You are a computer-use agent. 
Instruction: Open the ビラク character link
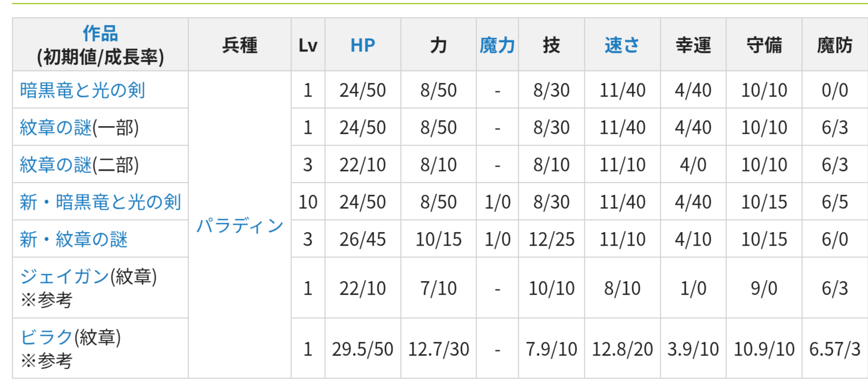pos(46,337)
